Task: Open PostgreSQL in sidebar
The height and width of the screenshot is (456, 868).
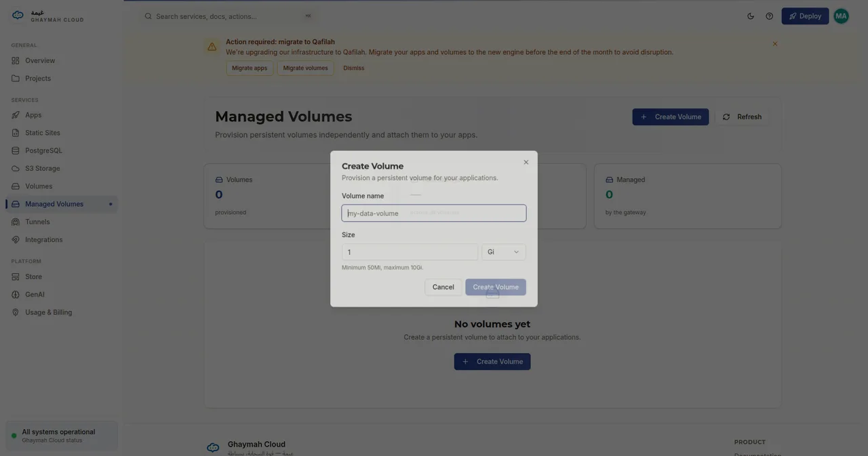Action: click(62, 150)
